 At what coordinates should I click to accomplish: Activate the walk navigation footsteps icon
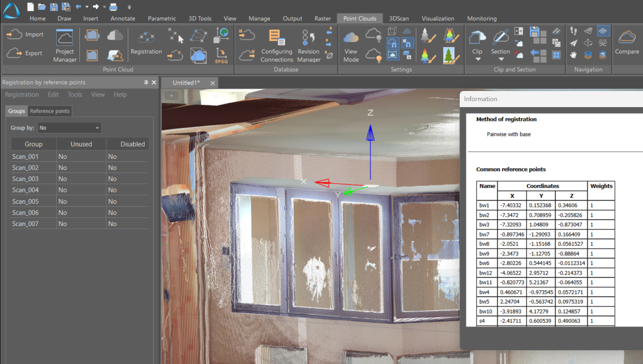(573, 31)
